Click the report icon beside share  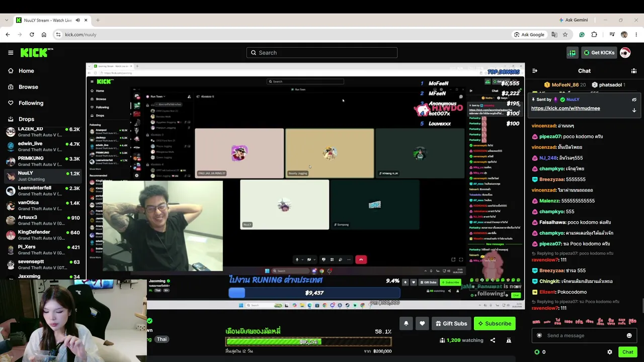point(509,340)
